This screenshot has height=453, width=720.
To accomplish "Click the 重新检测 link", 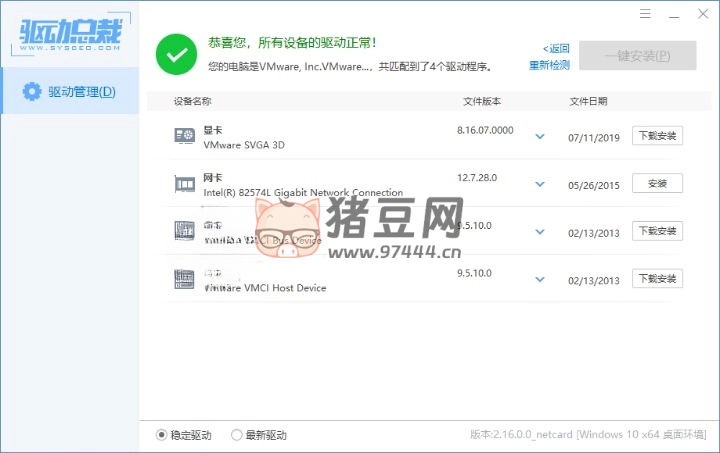I will 549,65.
